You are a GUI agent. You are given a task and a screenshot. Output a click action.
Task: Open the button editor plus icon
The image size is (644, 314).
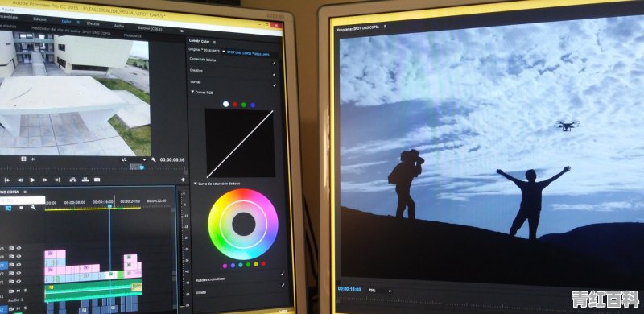pos(183,180)
